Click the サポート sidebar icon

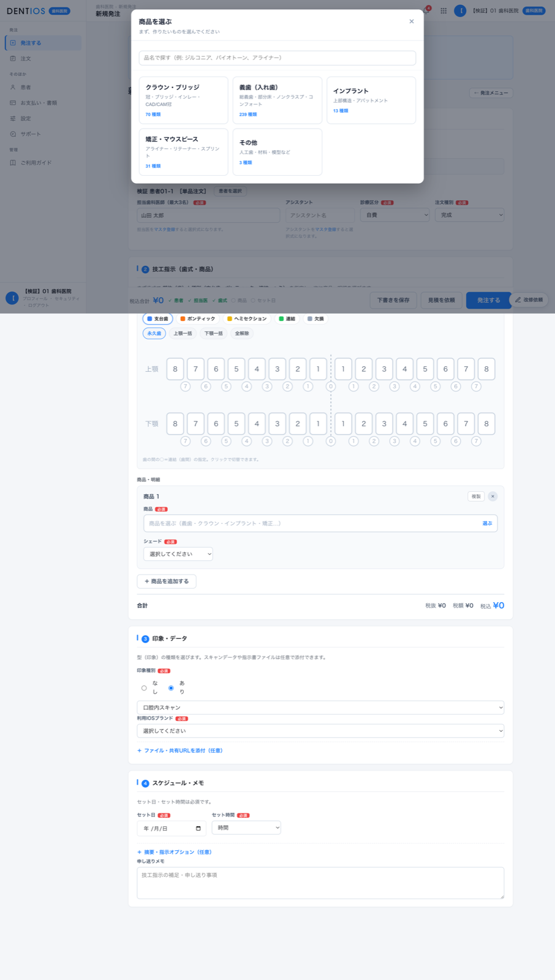pyautogui.click(x=13, y=134)
